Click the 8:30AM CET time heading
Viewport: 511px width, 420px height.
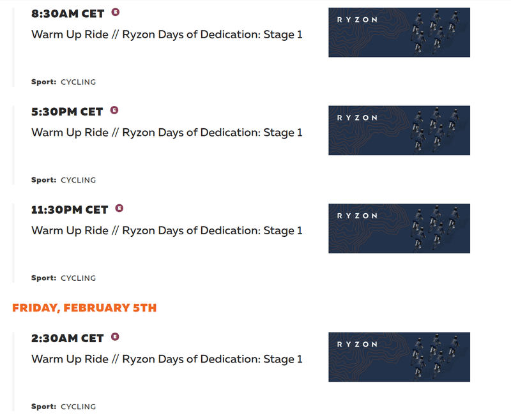(68, 13)
